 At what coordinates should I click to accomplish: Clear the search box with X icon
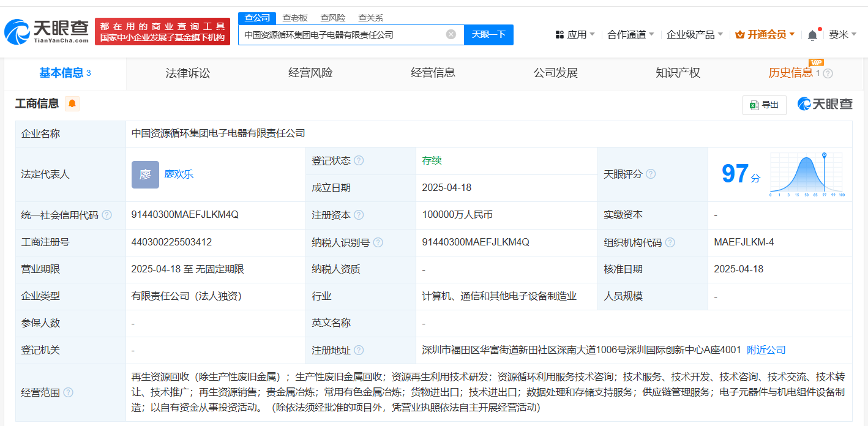(451, 35)
